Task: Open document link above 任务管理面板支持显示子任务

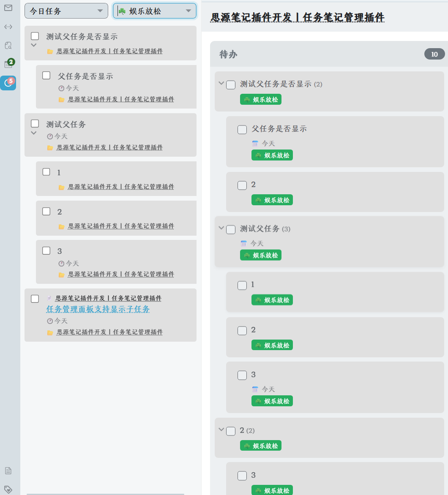Action: (108, 298)
